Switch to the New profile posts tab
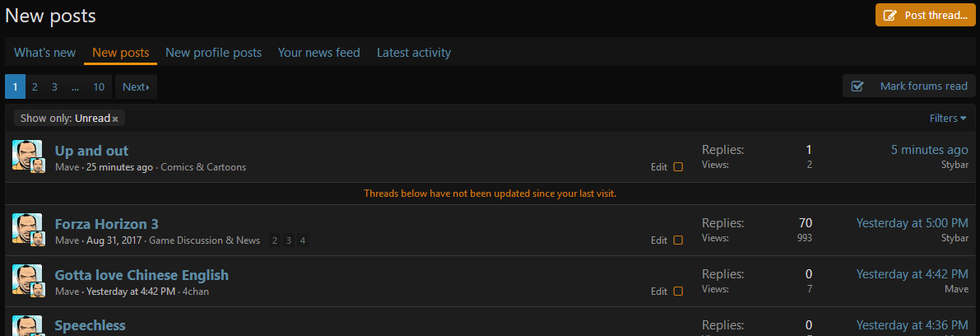 [213, 53]
